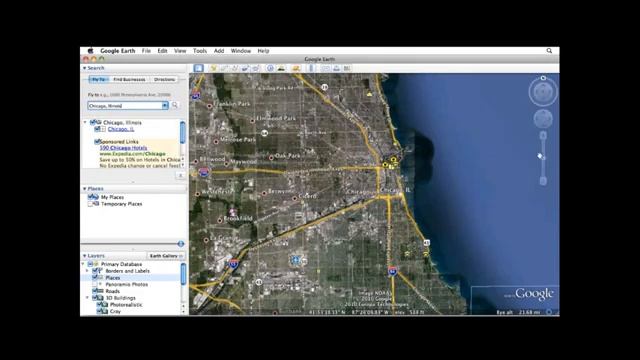Screen dimensions: 640x360
Task: Open the File menu
Action: tap(146, 51)
